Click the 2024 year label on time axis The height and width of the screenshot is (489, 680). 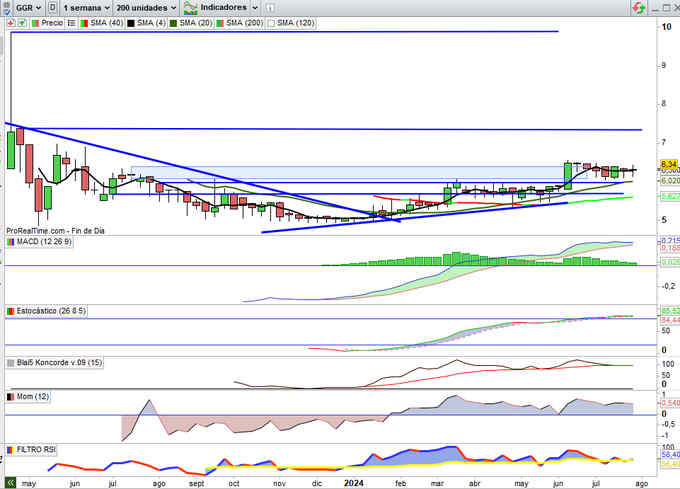point(353,483)
